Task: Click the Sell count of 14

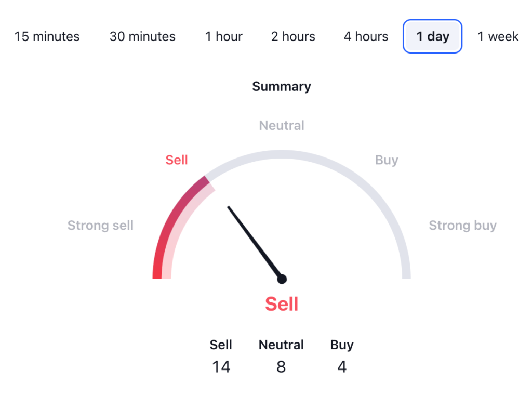Action: pos(221,367)
